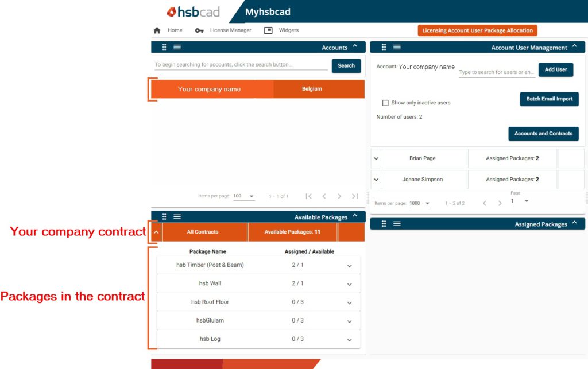The height and width of the screenshot is (369, 588).
Task: Expand the hsbGlulam package row
Action: point(350,321)
